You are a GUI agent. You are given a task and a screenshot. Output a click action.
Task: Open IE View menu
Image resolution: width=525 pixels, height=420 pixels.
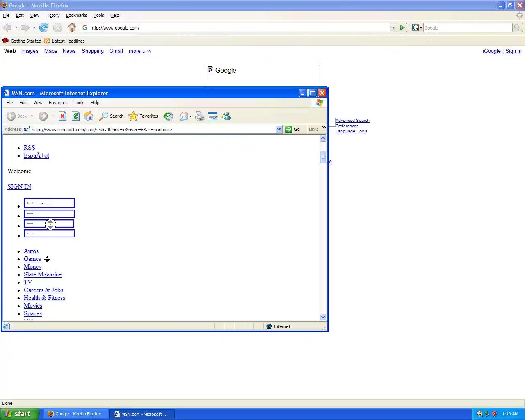tap(38, 103)
